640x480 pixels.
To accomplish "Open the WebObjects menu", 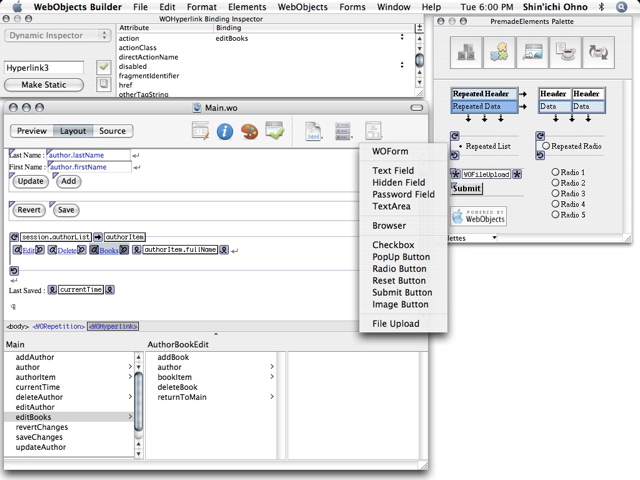I will click(302, 7).
